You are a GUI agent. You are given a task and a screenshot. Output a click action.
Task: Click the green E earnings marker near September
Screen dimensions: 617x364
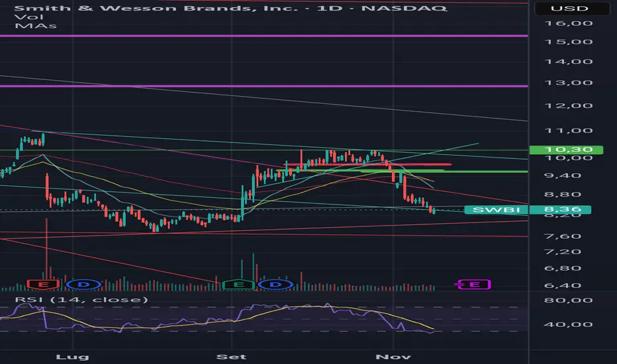238,284
